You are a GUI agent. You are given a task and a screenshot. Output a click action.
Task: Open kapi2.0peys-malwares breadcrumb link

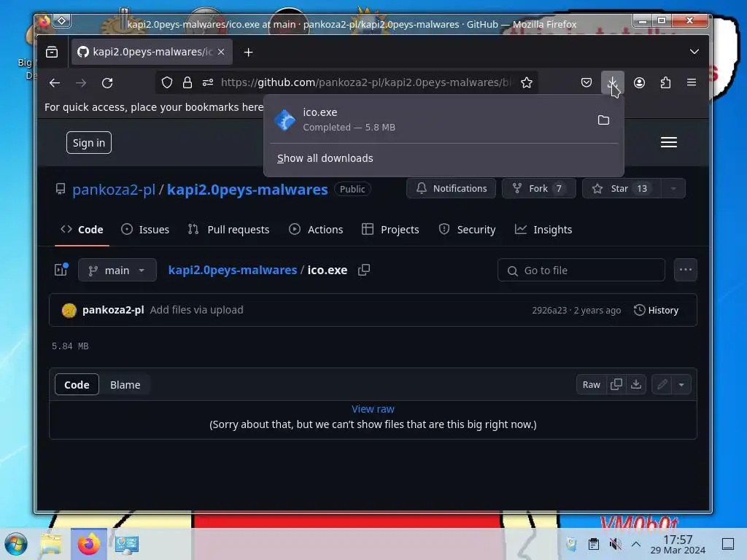pos(233,270)
